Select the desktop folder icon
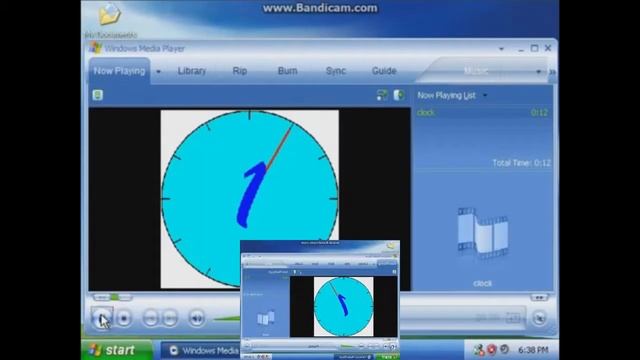Viewport: 640px width, 360px height. click(109, 14)
